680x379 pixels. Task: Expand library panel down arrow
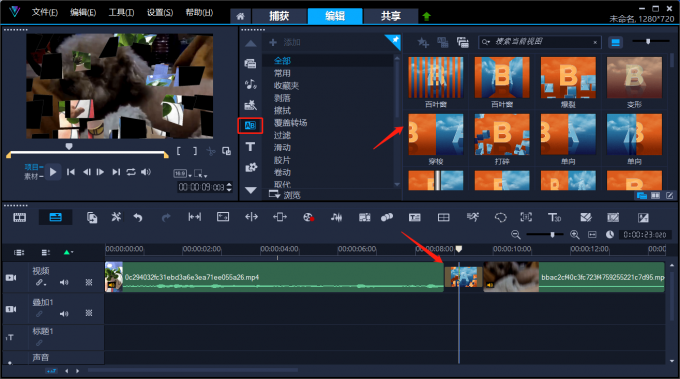click(x=251, y=190)
